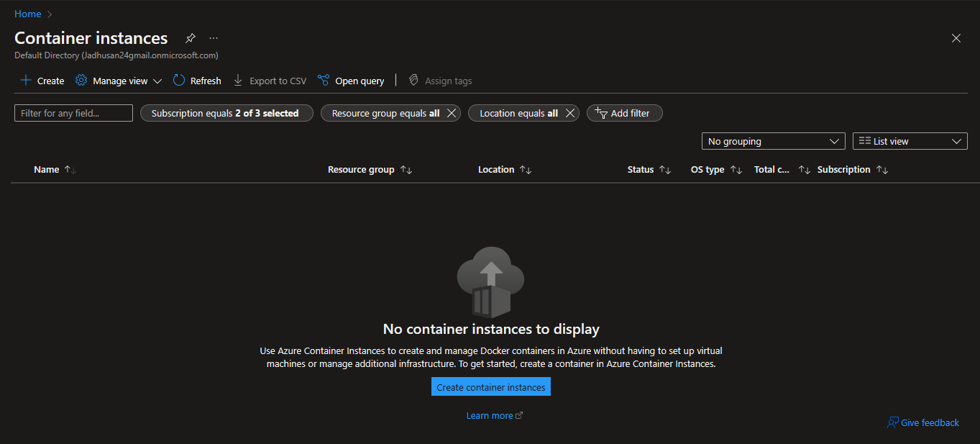Remove the Location equals all filter
980x444 pixels.
569,113
